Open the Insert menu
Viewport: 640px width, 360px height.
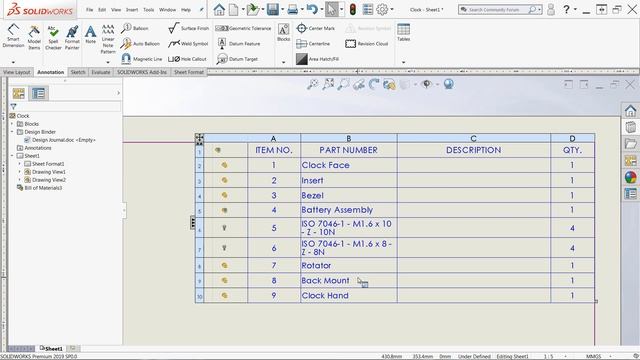point(132,9)
